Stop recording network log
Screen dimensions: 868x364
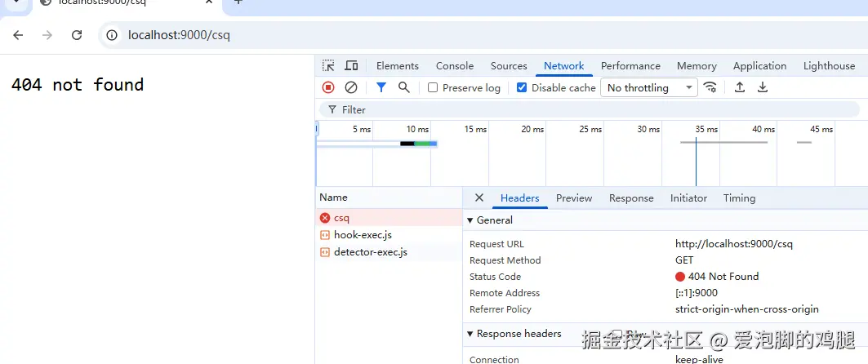point(328,87)
